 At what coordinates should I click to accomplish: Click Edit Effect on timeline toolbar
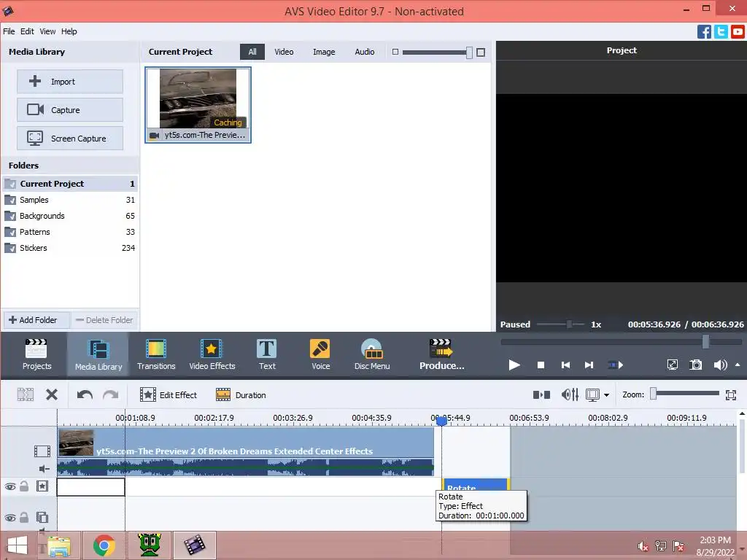(x=169, y=394)
